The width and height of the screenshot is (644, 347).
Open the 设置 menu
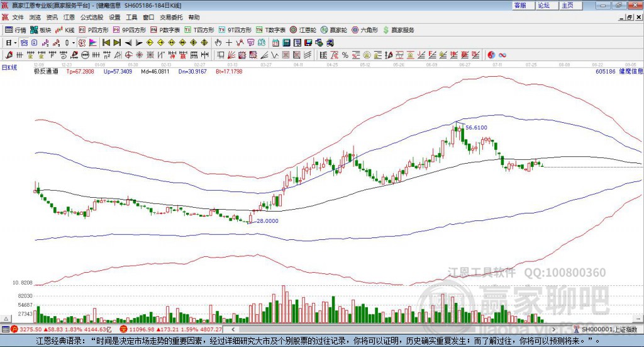[x=114, y=17]
